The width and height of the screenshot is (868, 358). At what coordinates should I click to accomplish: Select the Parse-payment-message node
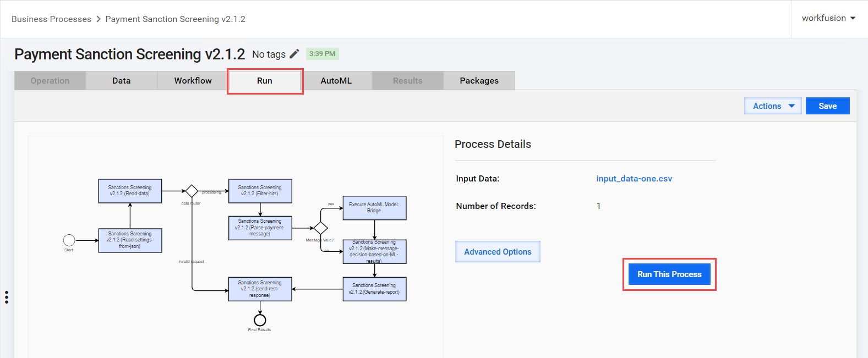pos(260,228)
